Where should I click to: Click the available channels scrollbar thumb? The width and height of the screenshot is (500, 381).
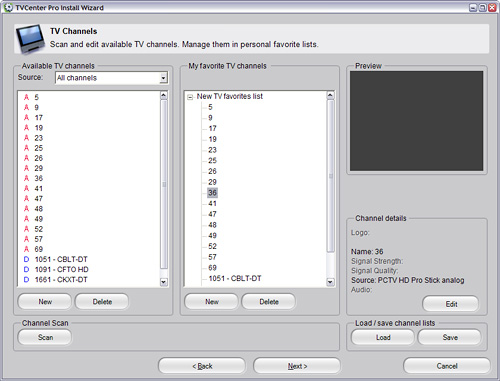(164, 184)
